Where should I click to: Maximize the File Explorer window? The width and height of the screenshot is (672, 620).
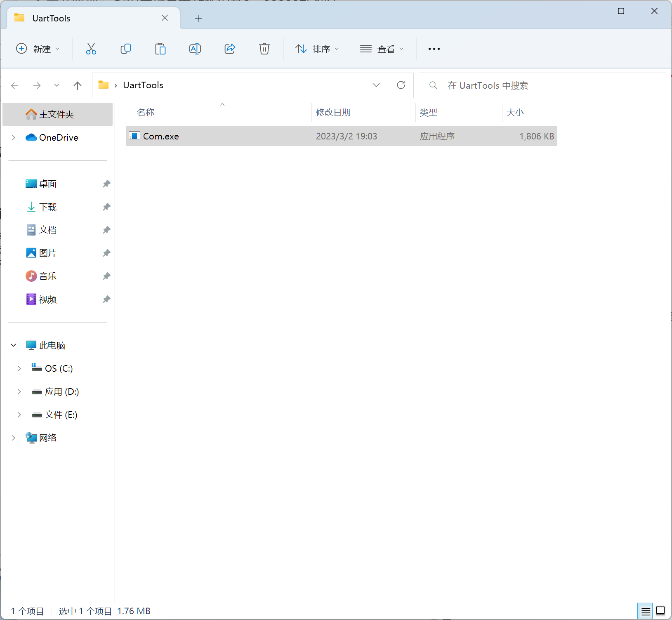pyautogui.click(x=621, y=11)
